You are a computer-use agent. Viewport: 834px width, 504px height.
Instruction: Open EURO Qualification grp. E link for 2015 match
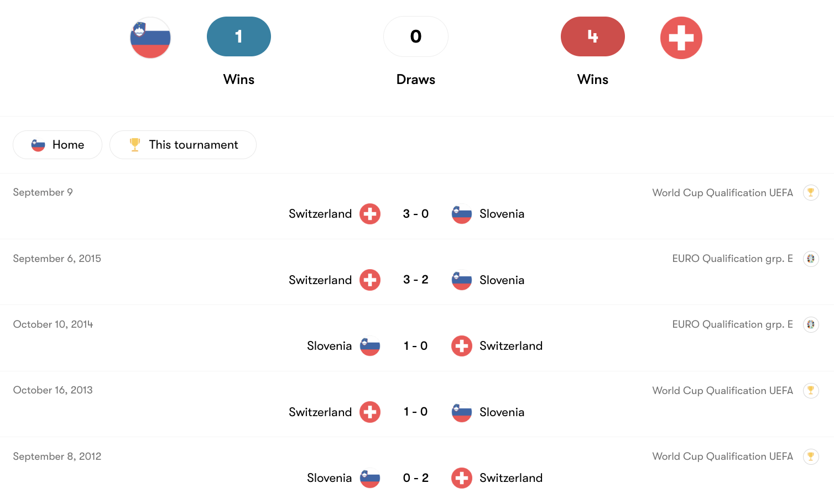pyautogui.click(x=732, y=259)
